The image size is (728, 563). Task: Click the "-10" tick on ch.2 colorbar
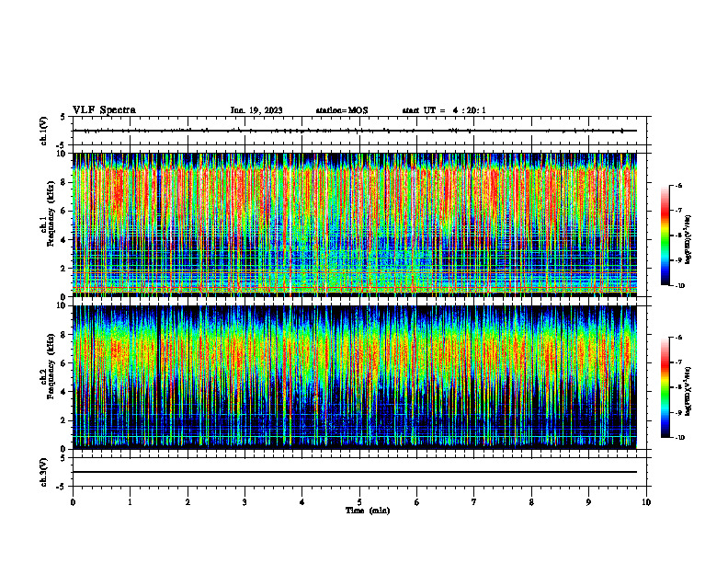679,438
